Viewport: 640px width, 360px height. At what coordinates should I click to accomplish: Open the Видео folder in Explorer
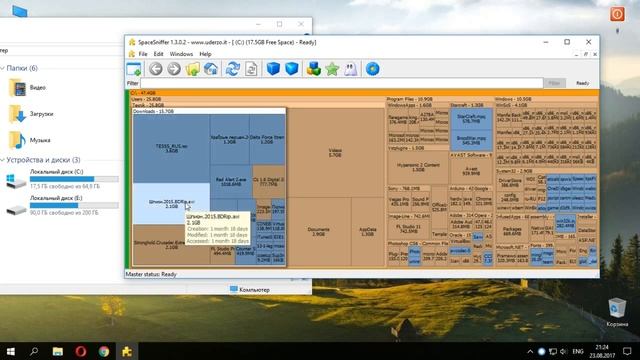coord(27,87)
